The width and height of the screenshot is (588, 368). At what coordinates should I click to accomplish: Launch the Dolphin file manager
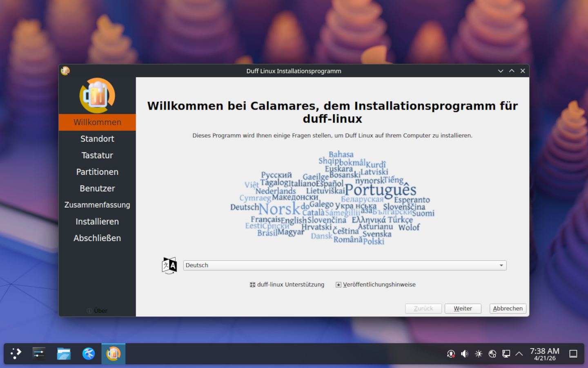point(64,354)
